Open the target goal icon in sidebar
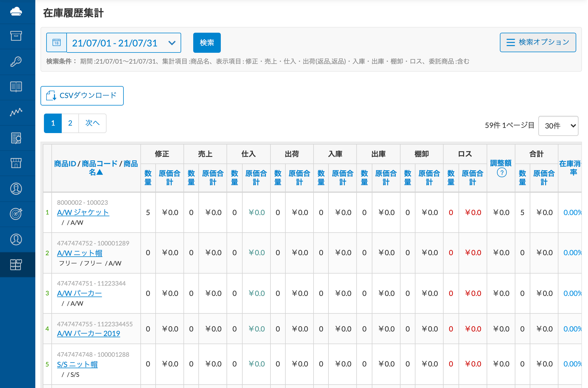Screen dimensions: 588x388 16,214
